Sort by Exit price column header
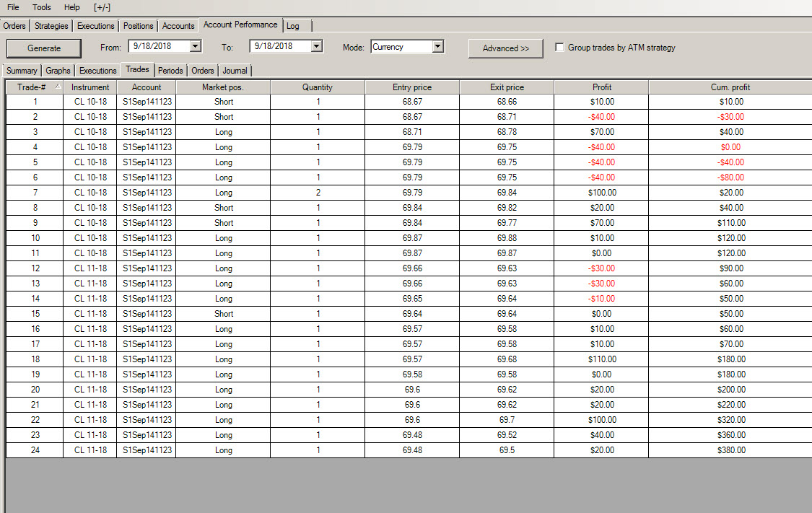812x513 pixels. click(507, 87)
